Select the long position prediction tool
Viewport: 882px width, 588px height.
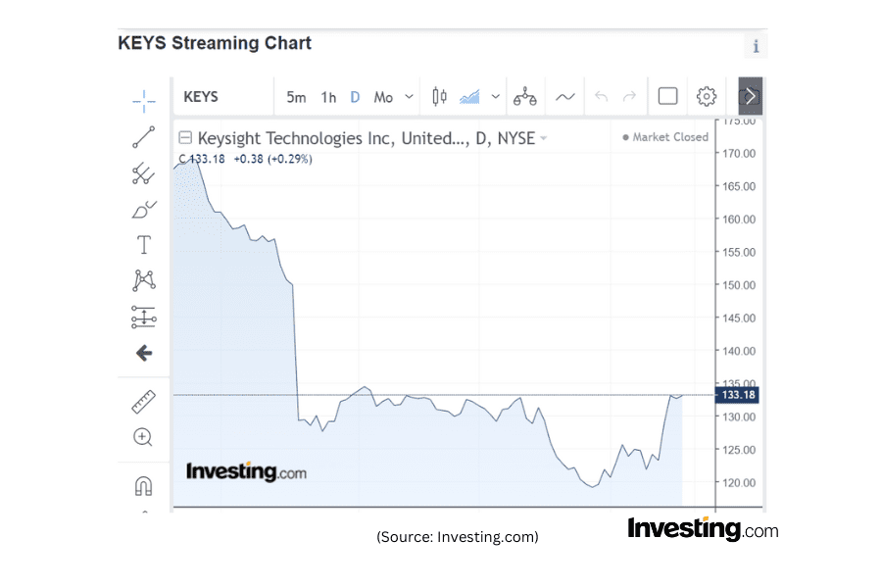[x=144, y=317]
